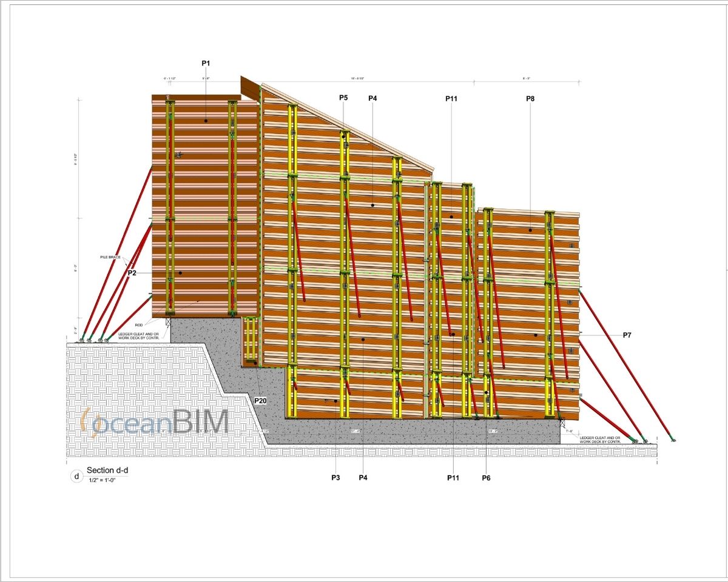Screen dimensions: 728x582
Task: Select the P6 label below the drawing
Action: [485, 478]
